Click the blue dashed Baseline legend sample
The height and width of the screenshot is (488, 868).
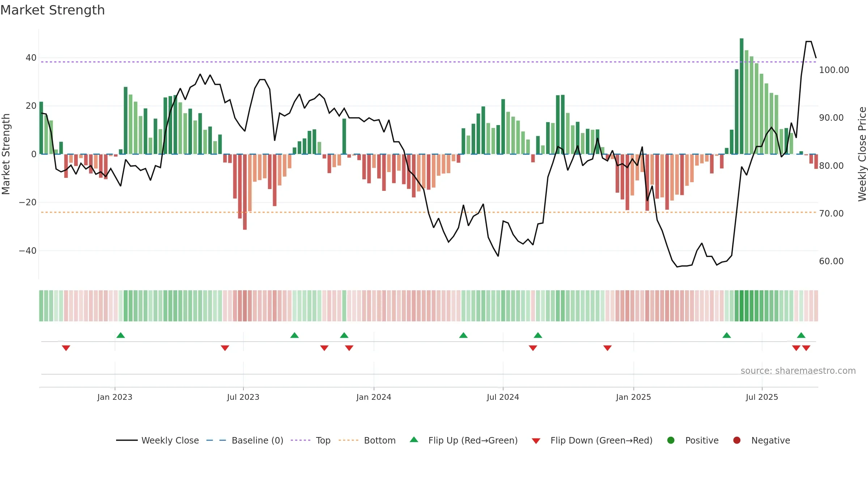tap(216, 440)
